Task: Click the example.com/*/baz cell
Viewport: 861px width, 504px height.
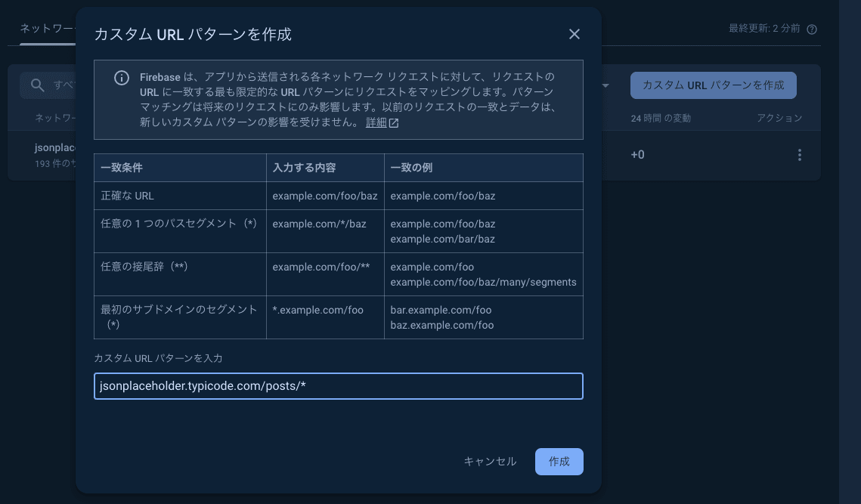Action: click(325, 231)
